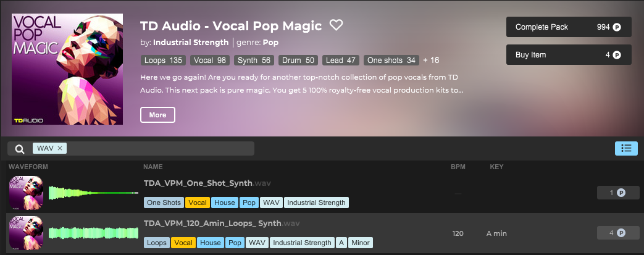Click the Buy Item button
Viewport: 644px width, 255px height.
click(x=569, y=54)
